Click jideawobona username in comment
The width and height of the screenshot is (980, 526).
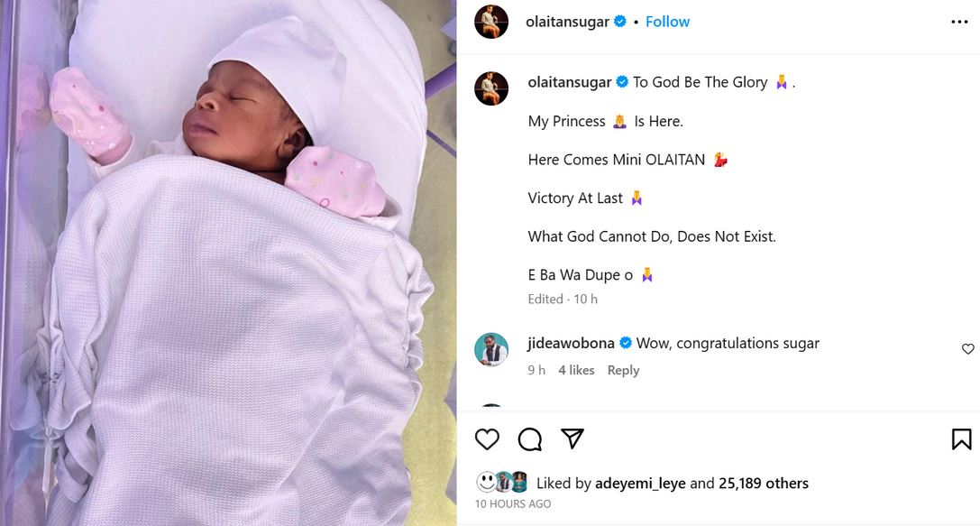(x=571, y=343)
